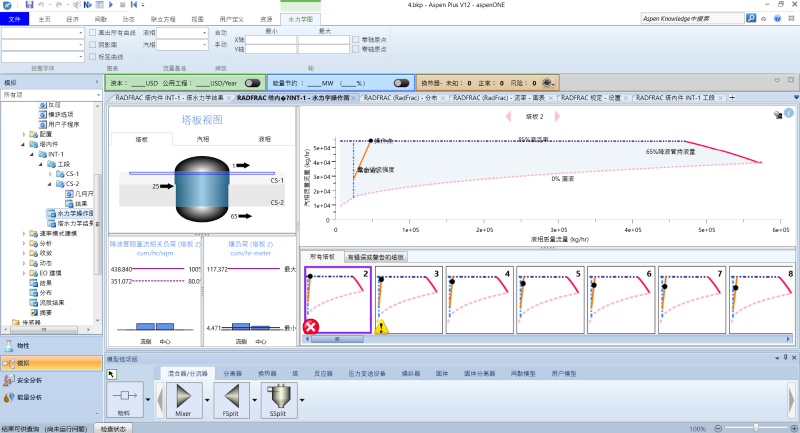The image size is (800, 433).
Task: Show trays with errors or warnings tab
Action: [376, 257]
